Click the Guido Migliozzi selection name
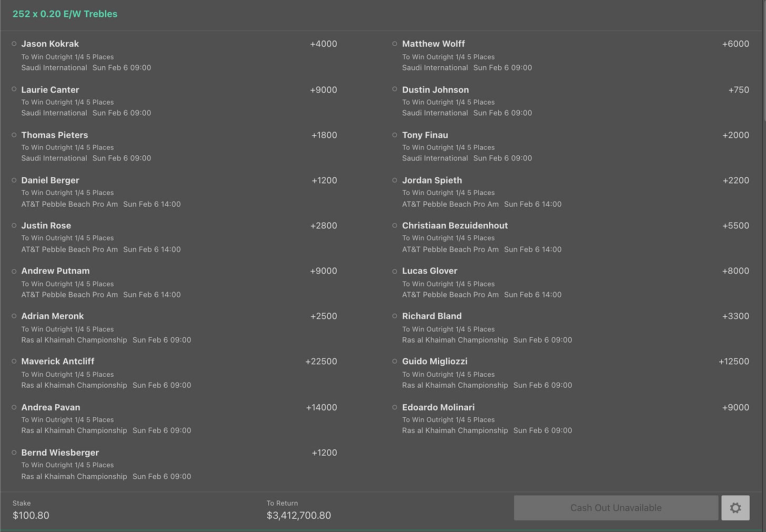This screenshot has height=532, width=766. click(435, 361)
